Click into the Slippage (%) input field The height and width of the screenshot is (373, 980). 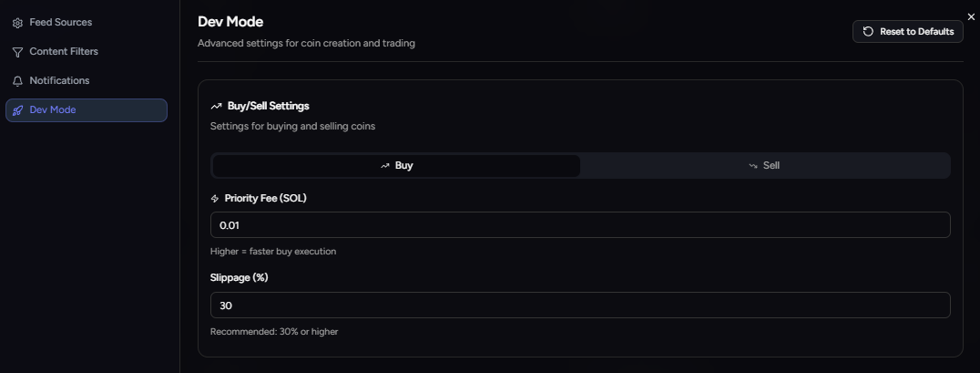tap(580, 306)
